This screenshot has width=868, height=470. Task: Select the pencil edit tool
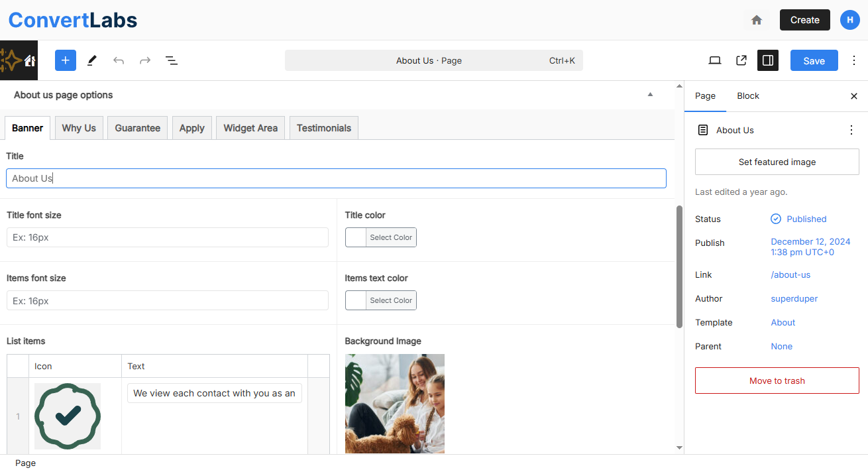pos(92,60)
